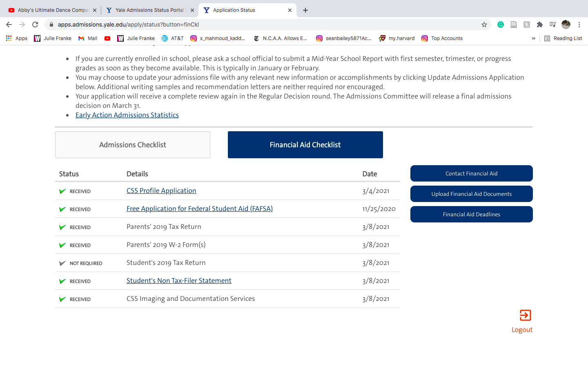
Task: Show more bookmarks with the chevron
Action: [534, 38]
